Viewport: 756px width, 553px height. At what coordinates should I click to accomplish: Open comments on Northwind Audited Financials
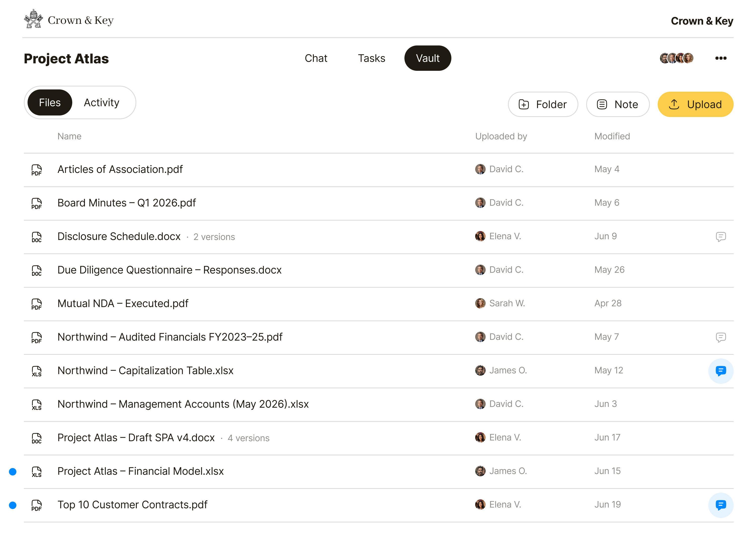click(x=720, y=337)
